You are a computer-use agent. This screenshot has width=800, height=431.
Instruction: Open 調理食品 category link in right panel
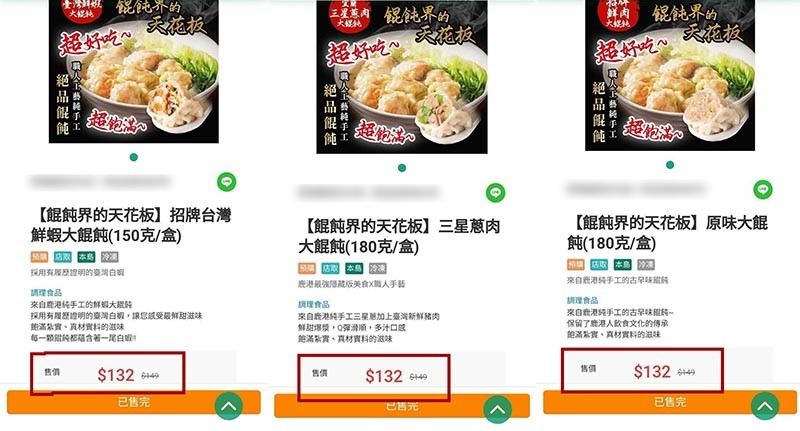tap(582, 300)
